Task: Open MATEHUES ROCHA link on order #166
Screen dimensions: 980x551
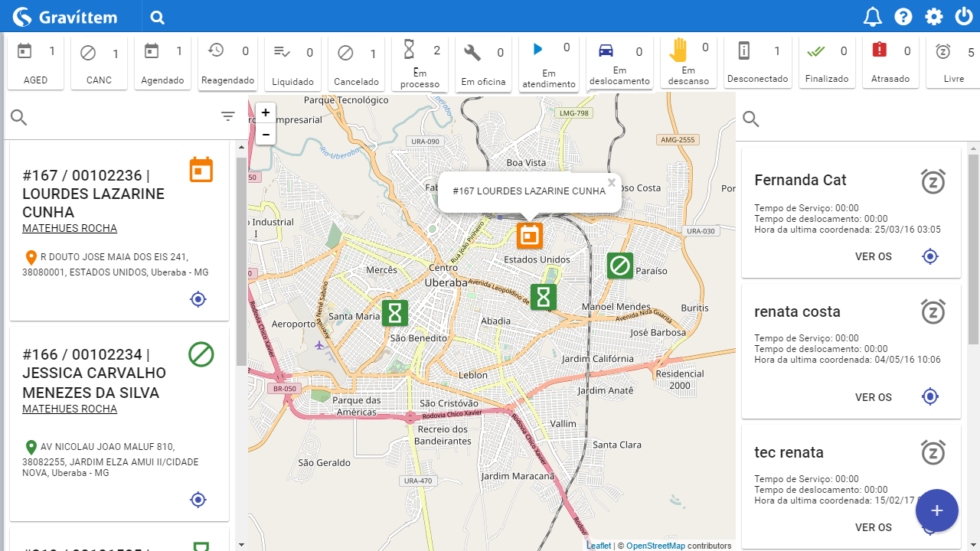Action: point(70,409)
